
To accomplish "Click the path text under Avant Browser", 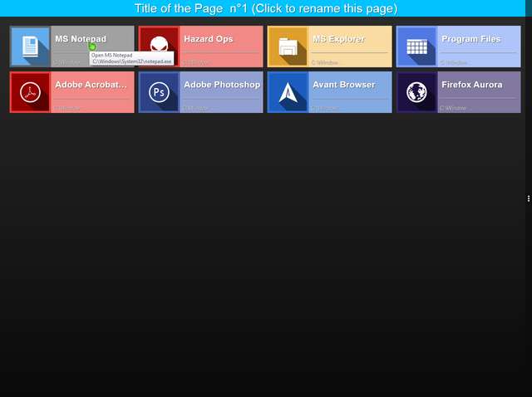I will tap(327, 108).
